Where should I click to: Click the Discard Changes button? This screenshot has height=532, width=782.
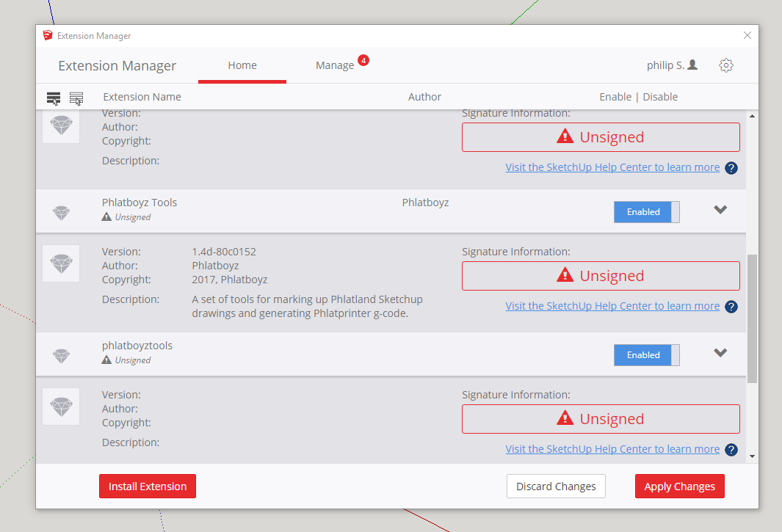[x=556, y=487]
